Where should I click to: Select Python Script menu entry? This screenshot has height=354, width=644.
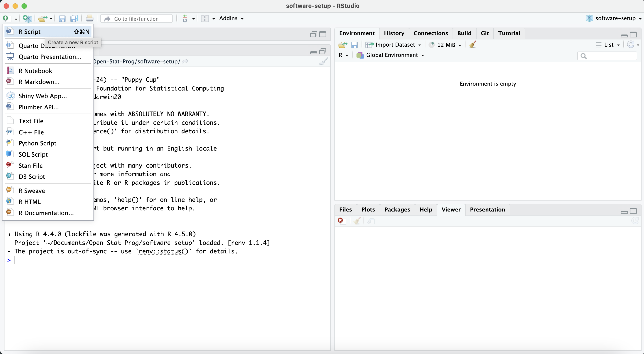click(x=37, y=143)
